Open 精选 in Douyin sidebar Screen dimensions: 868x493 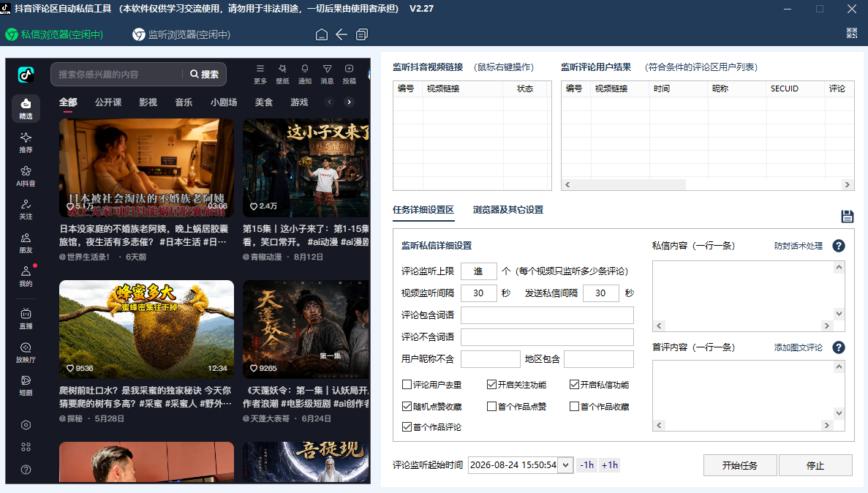pyautogui.click(x=26, y=108)
